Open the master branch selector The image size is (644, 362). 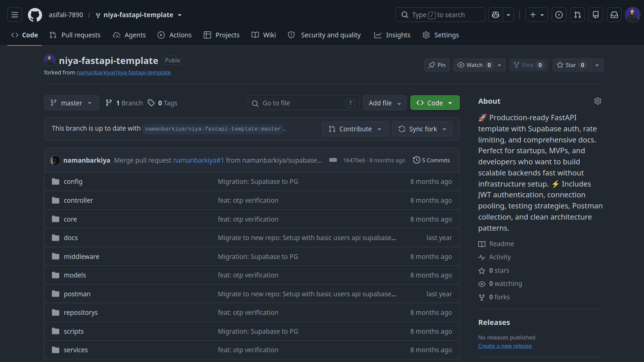71,103
